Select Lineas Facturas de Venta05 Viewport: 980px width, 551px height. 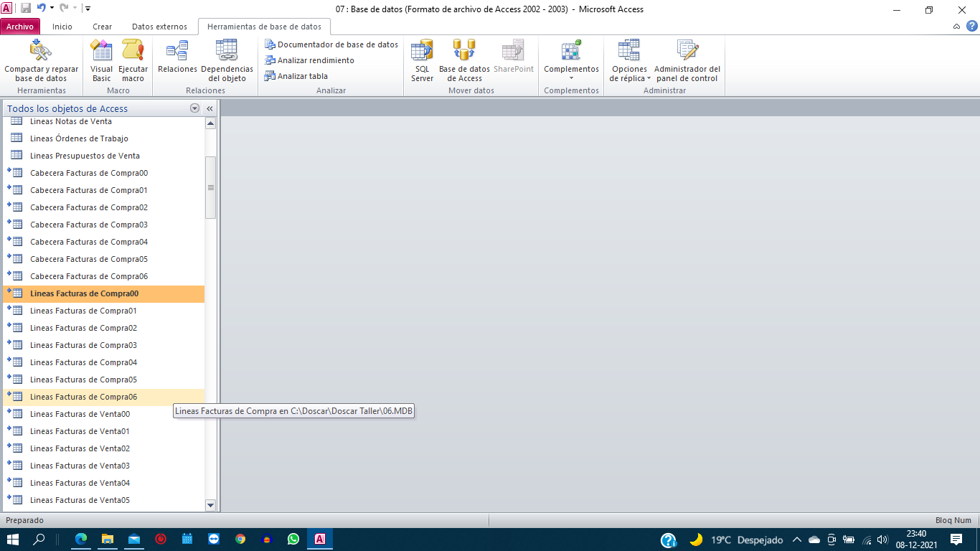click(103, 500)
